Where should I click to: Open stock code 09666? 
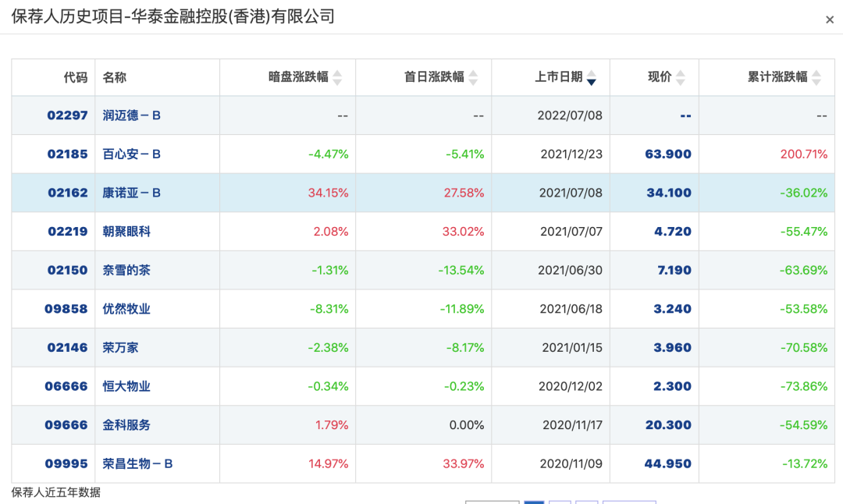pos(66,425)
